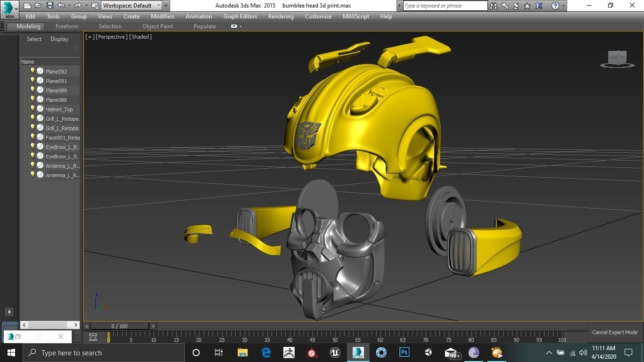
Task: Toggle visibility bulb of first EyeBrow_L_R row
Action: 33,147
